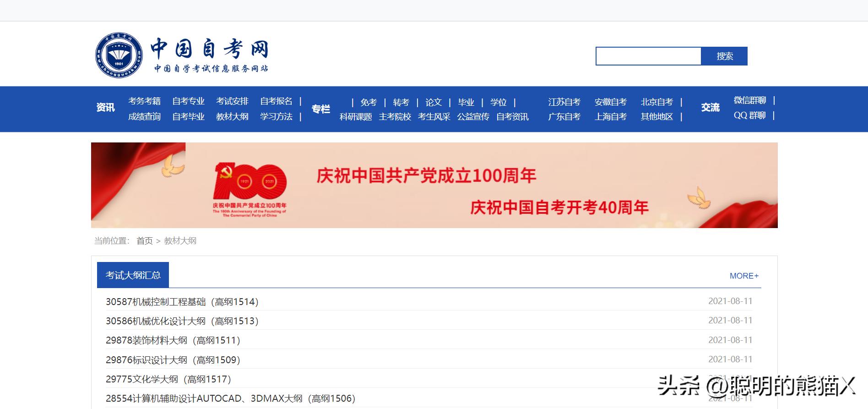The image size is (868, 409).
Task: Open the 自考报名 menu link
Action: [276, 101]
